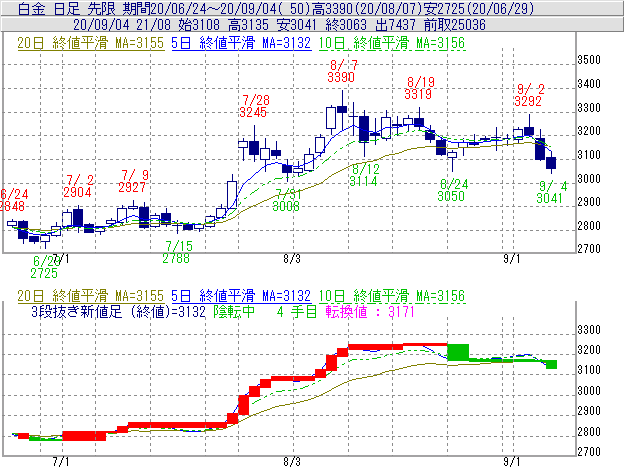Click the 7/2 2904 peak label
Screen dimensions: 624x474
click(78, 186)
